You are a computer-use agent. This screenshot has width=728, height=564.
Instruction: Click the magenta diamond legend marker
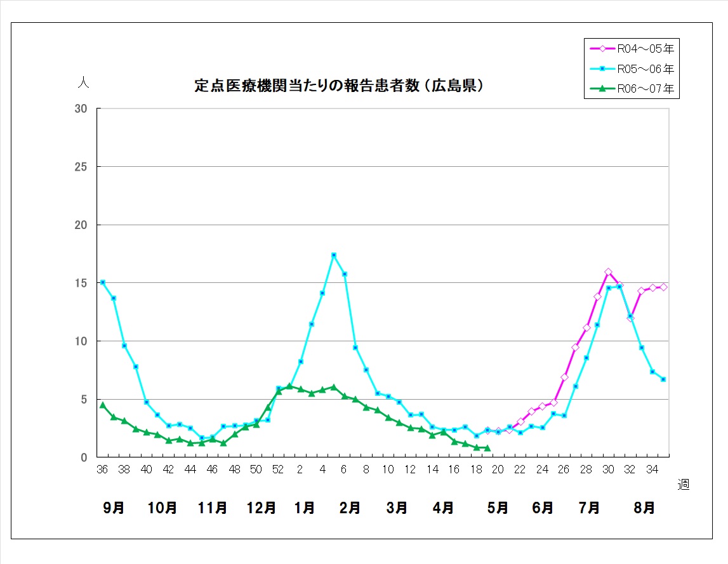pyautogui.click(x=602, y=49)
